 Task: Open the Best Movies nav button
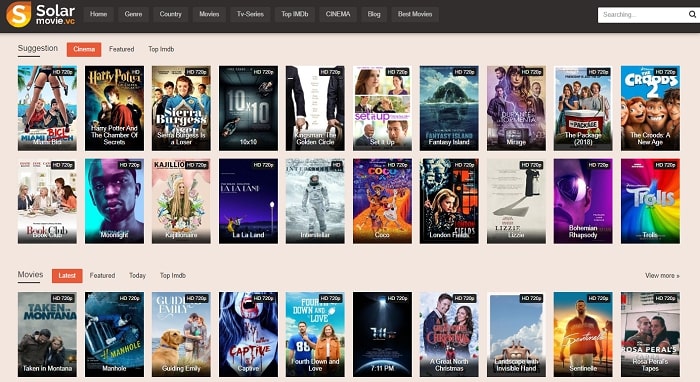pyautogui.click(x=415, y=14)
